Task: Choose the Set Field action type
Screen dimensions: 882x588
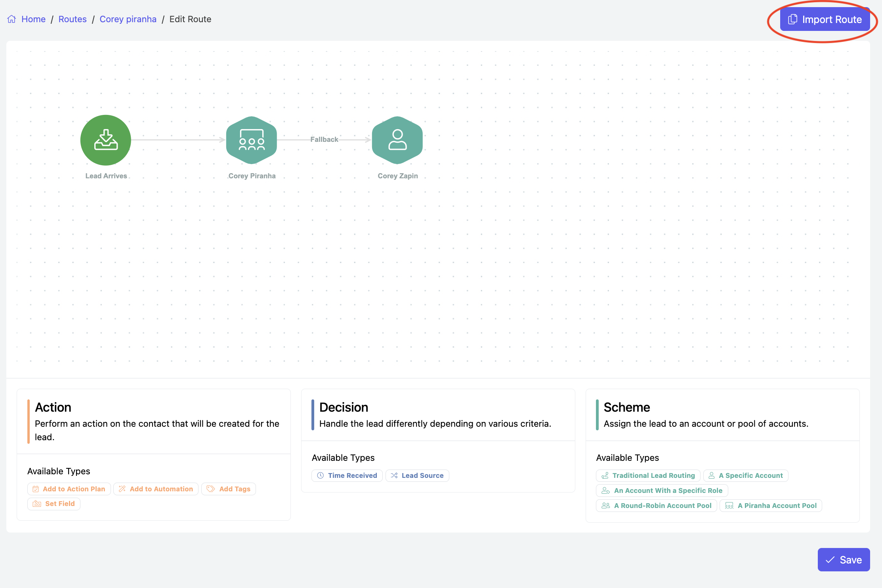Action: point(54,504)
